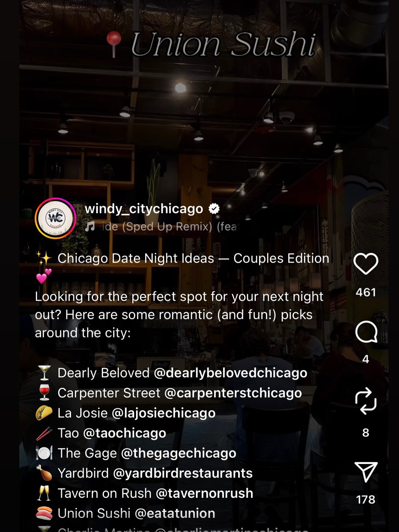This screenshot has width=399, height=532.
Task: Open @yardbirdrestaurants mention
Action: click(183, 473)
